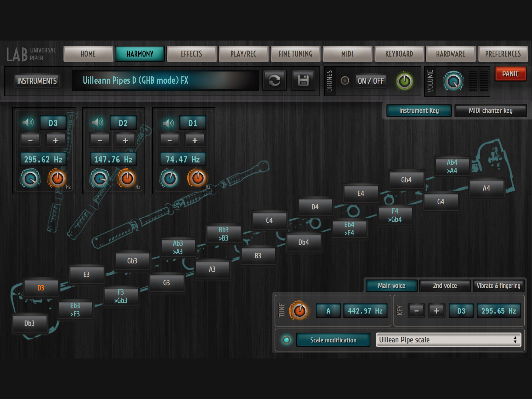
Task: Switch to the EFFECTS tab
Action: [x=191, y=54]
